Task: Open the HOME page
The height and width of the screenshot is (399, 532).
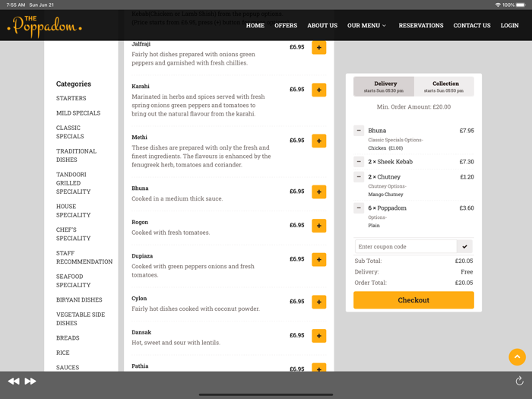Action: [x=255, y=25]
